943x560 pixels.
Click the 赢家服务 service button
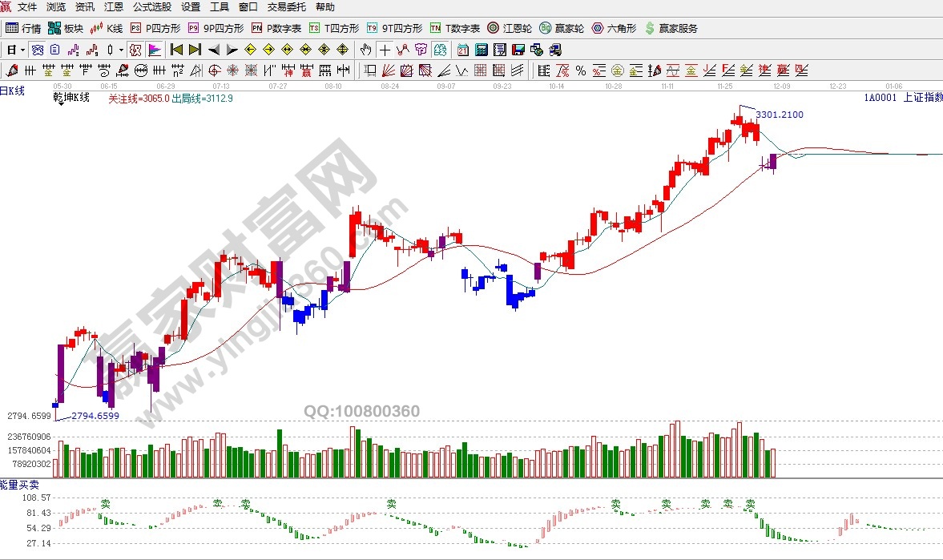click(671, 28)
